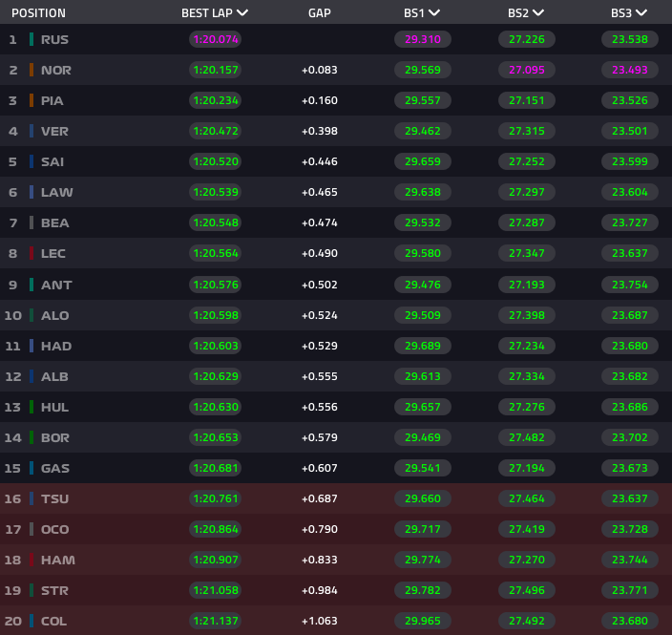Expand the BS1 column sort chevron
Image resolution: width=672 pixels, height=635 pixels.
coord(435,13)
